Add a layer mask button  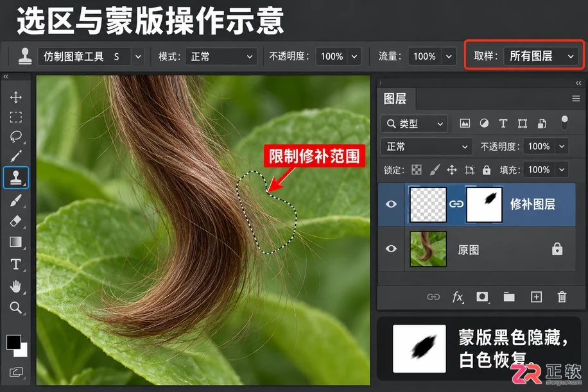[482, 297]
